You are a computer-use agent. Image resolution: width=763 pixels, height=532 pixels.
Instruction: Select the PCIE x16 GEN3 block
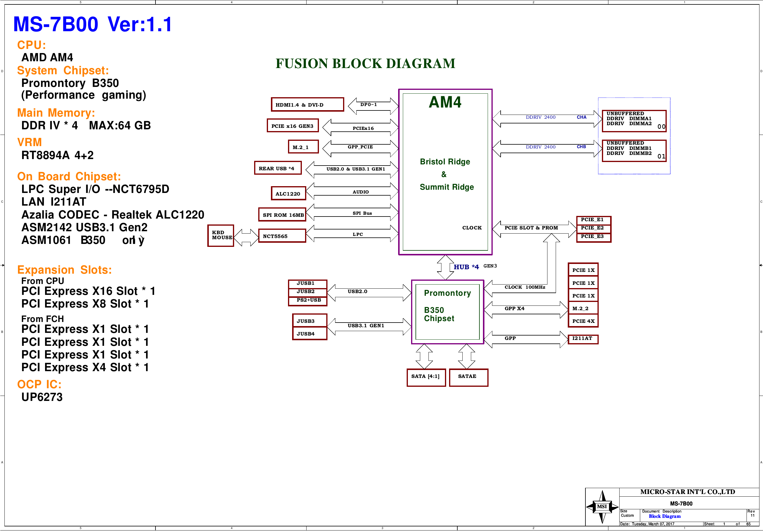[x=292, y=126]
